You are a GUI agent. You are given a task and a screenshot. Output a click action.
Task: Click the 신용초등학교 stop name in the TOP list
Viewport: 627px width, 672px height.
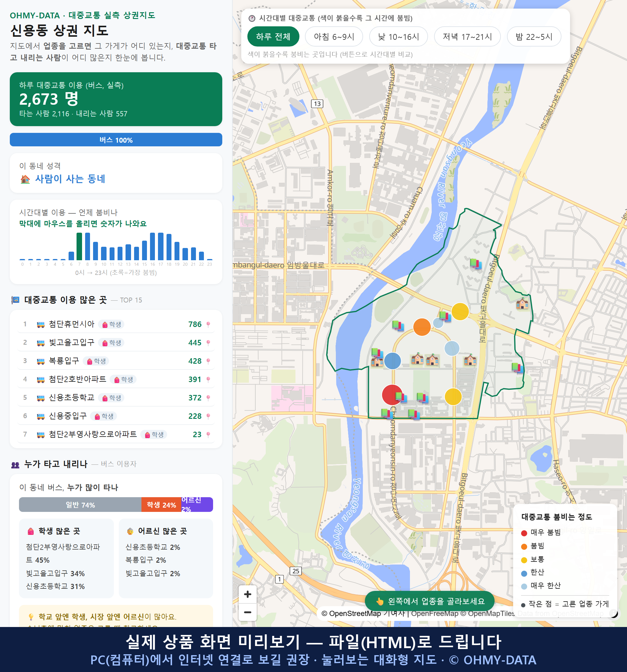(72, 397)
